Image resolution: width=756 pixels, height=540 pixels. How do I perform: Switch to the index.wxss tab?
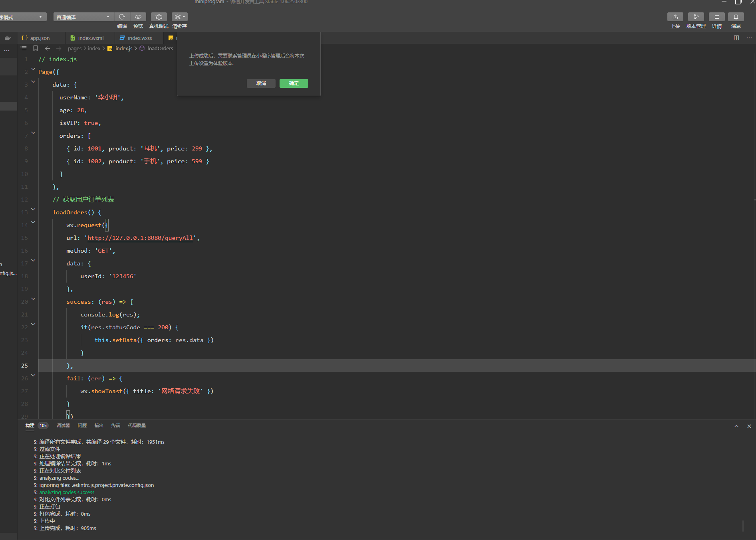139,38
